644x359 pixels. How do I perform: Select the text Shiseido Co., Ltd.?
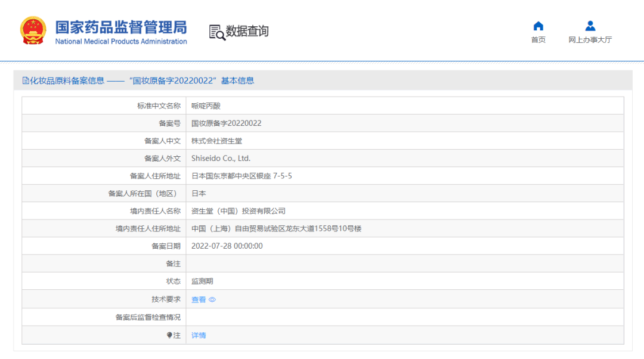click(x=221, y=159)
